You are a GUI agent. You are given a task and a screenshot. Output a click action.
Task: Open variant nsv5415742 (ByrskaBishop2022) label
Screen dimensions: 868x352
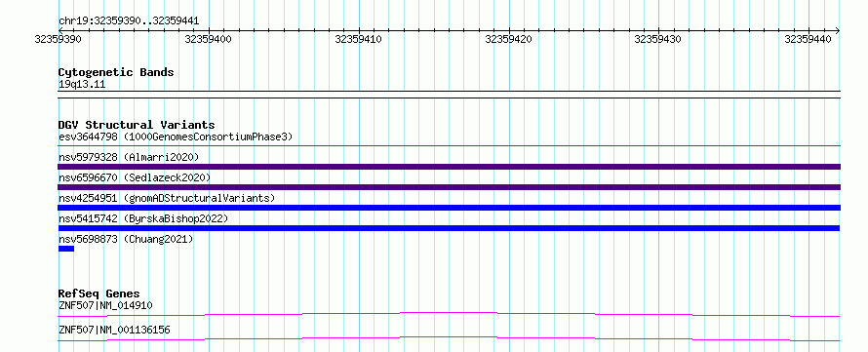click(143, 218)
